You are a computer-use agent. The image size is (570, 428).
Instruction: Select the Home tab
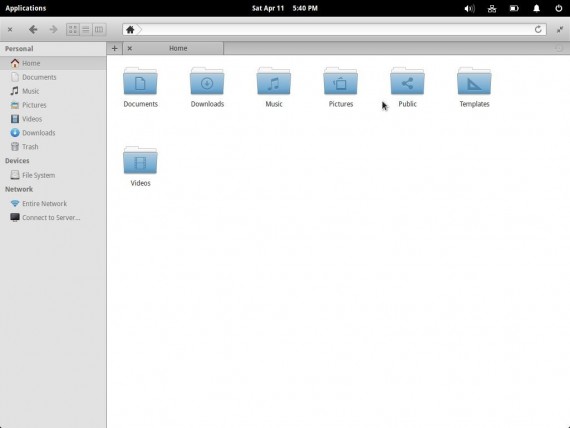(173, 48)
